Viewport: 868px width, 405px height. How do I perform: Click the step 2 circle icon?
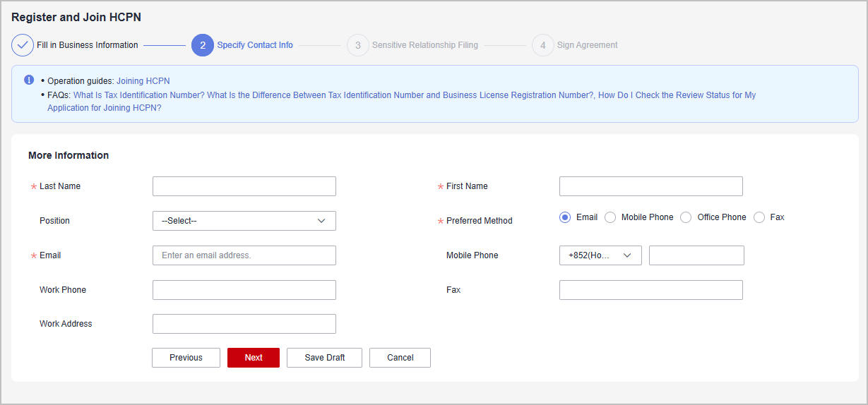[203, 45]
